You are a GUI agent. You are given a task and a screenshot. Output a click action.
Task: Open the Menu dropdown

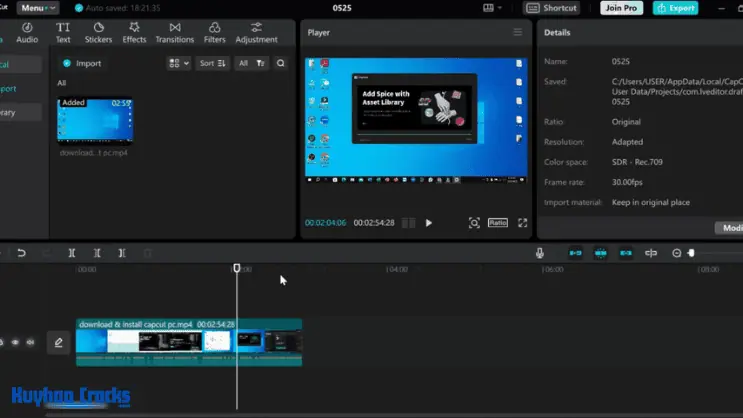tap(37, 8)
